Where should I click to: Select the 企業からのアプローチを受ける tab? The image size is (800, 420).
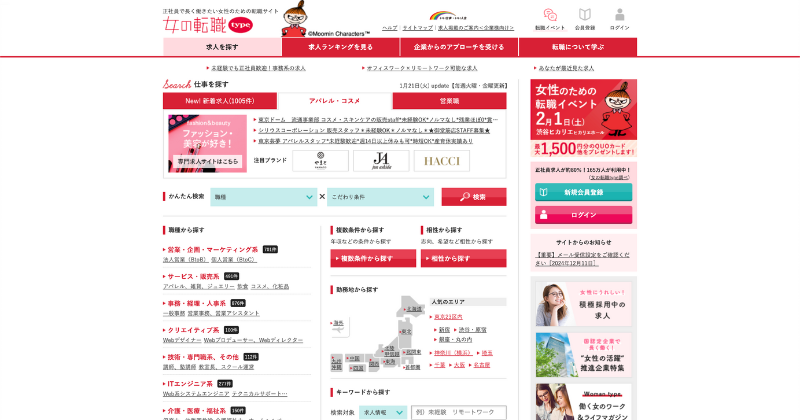pos(459,47)
